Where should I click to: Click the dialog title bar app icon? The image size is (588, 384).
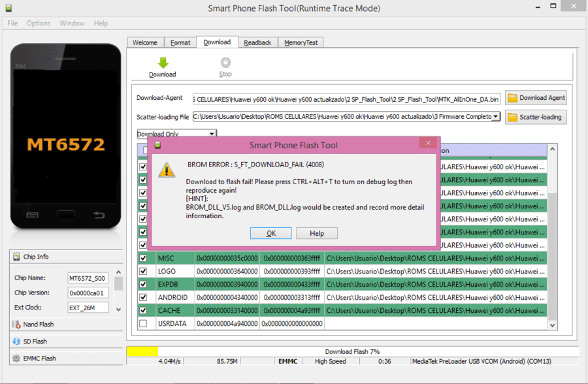(x=157, y=145)
